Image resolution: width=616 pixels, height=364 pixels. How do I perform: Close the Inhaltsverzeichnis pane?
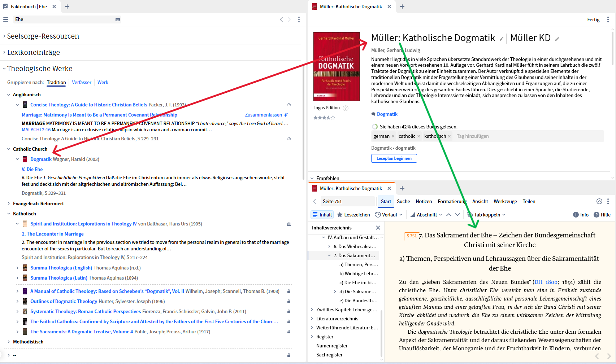pyautogui.click(x=378, y=228)
